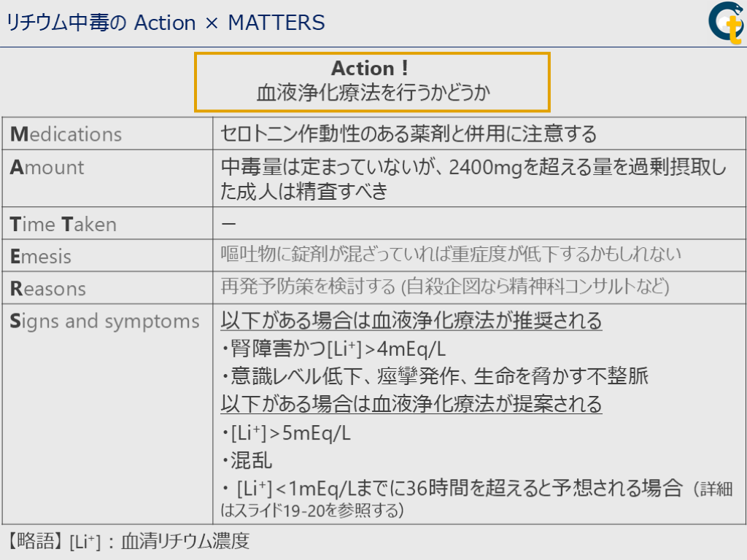Viewport: 747px width, 560px height.
Task: Click the セロトニン作動性 medications description cell
Action: [x=409, y=134]
